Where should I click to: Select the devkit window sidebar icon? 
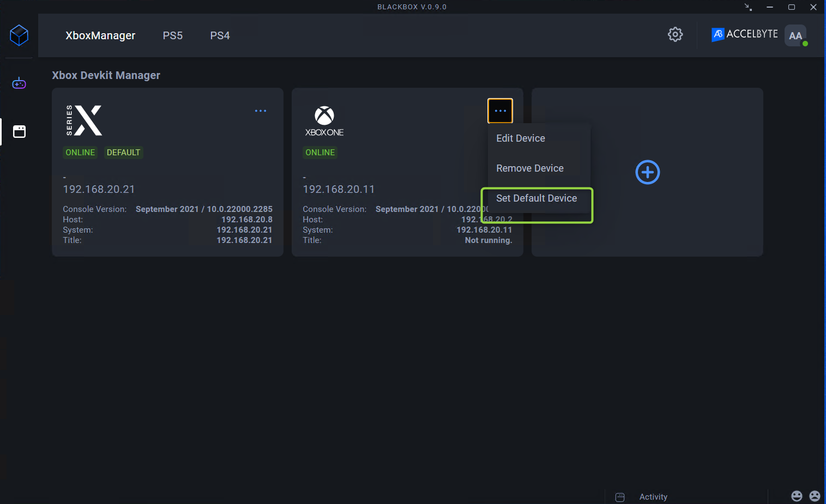(x=19, y=131)
